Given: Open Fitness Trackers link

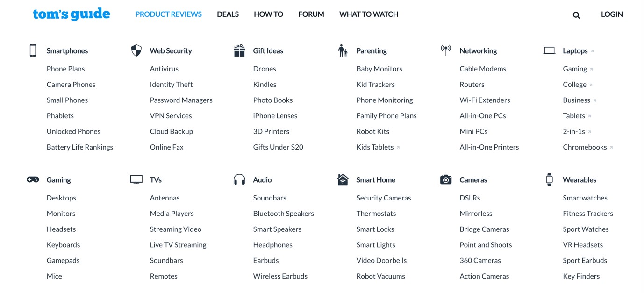Looking at the screenshot, I should (588, 213).
